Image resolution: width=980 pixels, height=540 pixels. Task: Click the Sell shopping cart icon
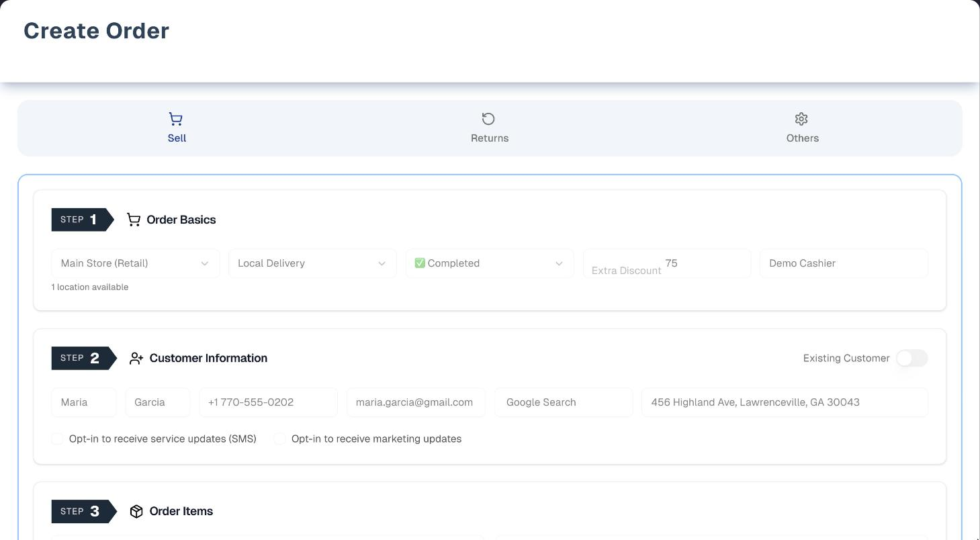(x=175, y=119)
